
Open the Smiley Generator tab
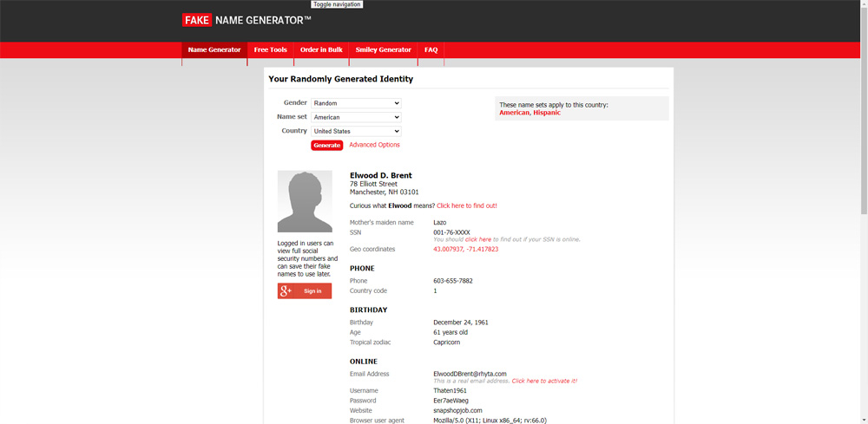click(383, 50)
